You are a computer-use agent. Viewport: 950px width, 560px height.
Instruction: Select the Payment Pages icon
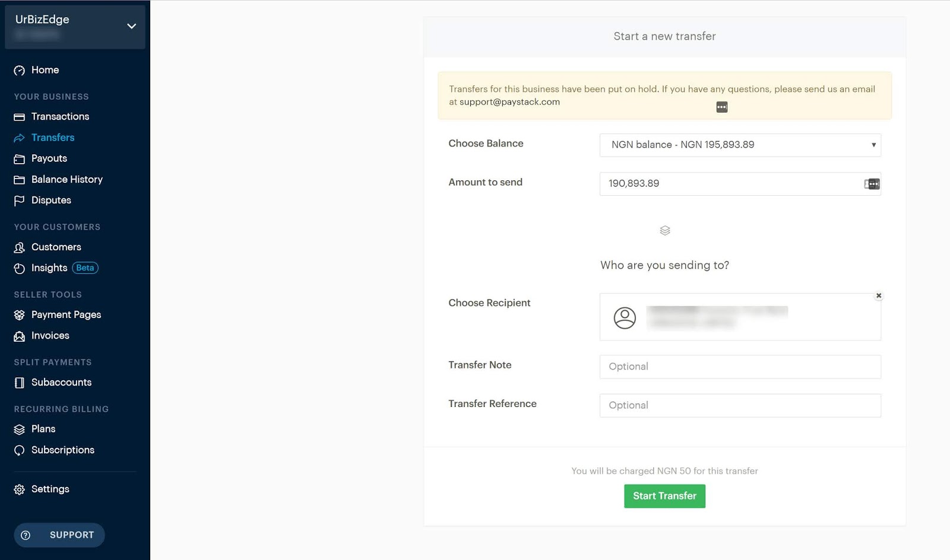click(19, 314)
